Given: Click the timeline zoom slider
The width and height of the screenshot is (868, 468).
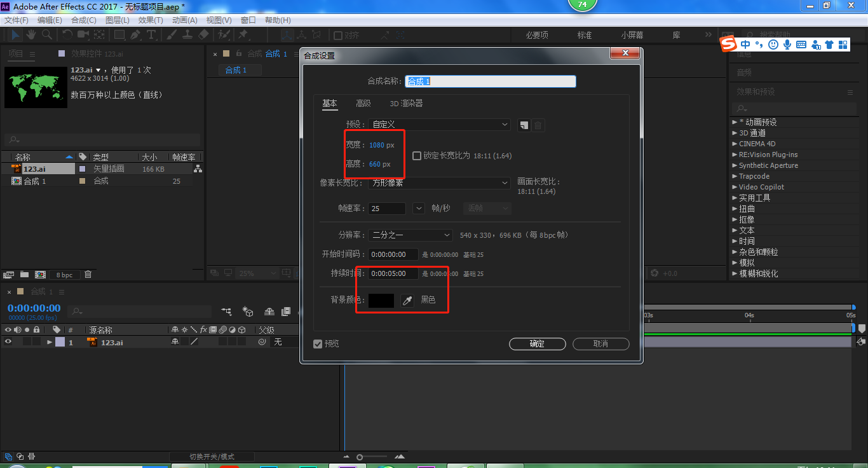Looking at the screenshot, I should pos(373,457).
